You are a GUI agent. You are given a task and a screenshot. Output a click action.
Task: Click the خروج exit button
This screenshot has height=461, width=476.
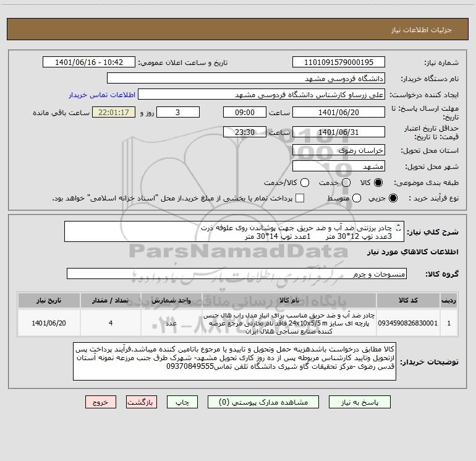(x=101, y=402)
